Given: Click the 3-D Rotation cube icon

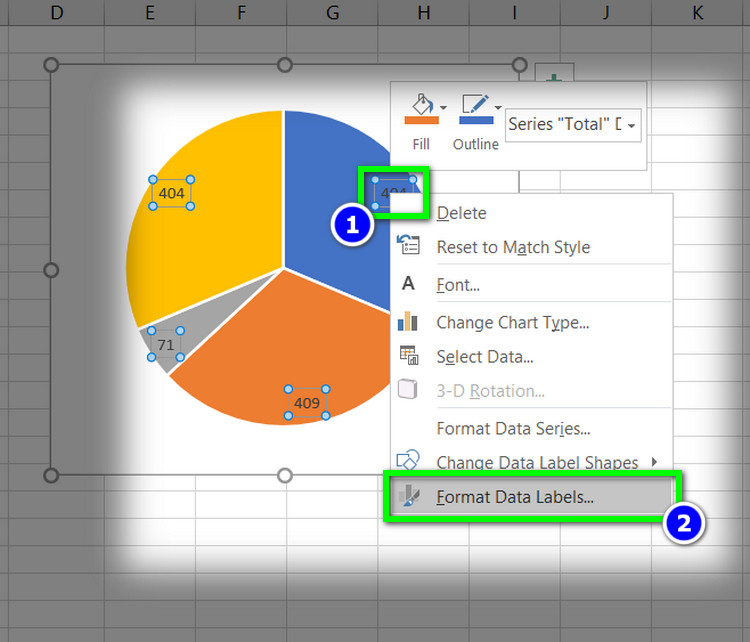Looking at the screenshot, I should [408, 389].
